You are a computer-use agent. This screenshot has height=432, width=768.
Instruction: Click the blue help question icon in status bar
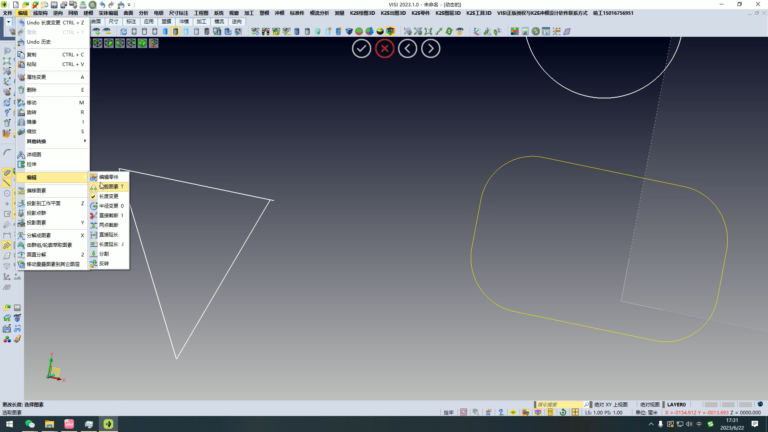click(501, 412)
